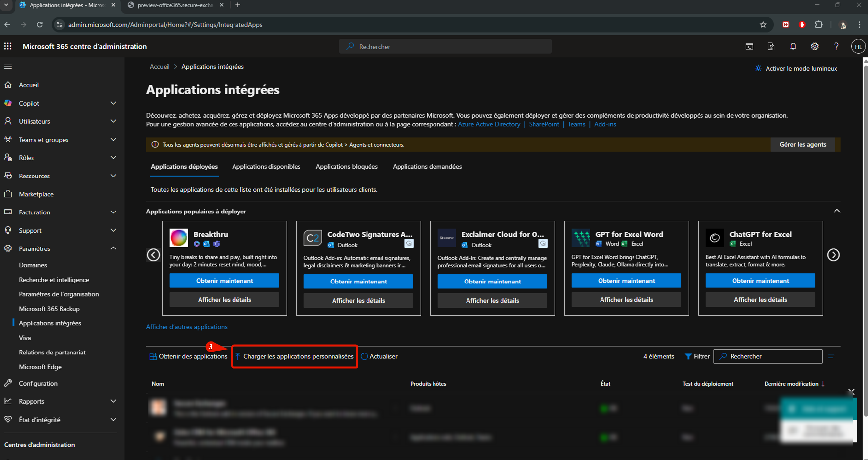Refresh the list with Actualiser
868x460 pixels.
pos(379,356)
